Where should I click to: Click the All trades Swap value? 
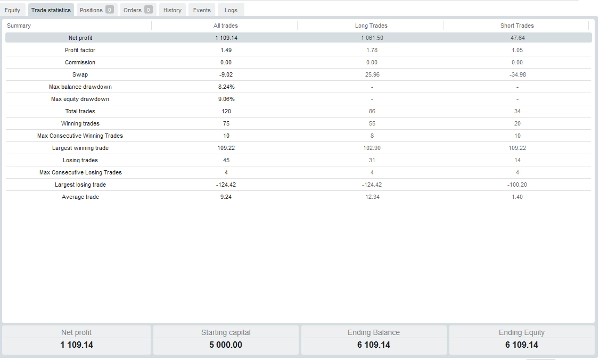click(226, 75)
